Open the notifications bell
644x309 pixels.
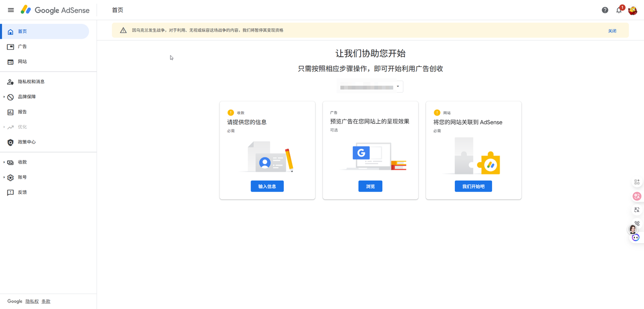coord(619,10)
